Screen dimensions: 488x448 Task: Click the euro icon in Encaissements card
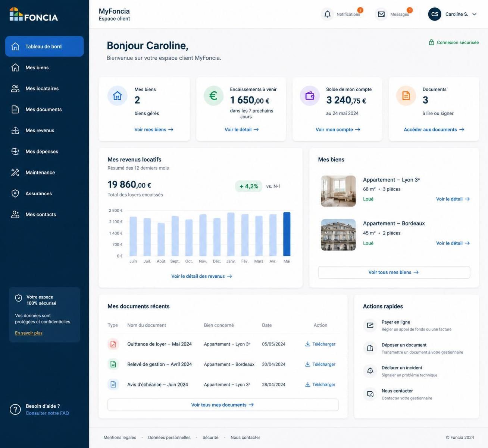click(213, 96)
